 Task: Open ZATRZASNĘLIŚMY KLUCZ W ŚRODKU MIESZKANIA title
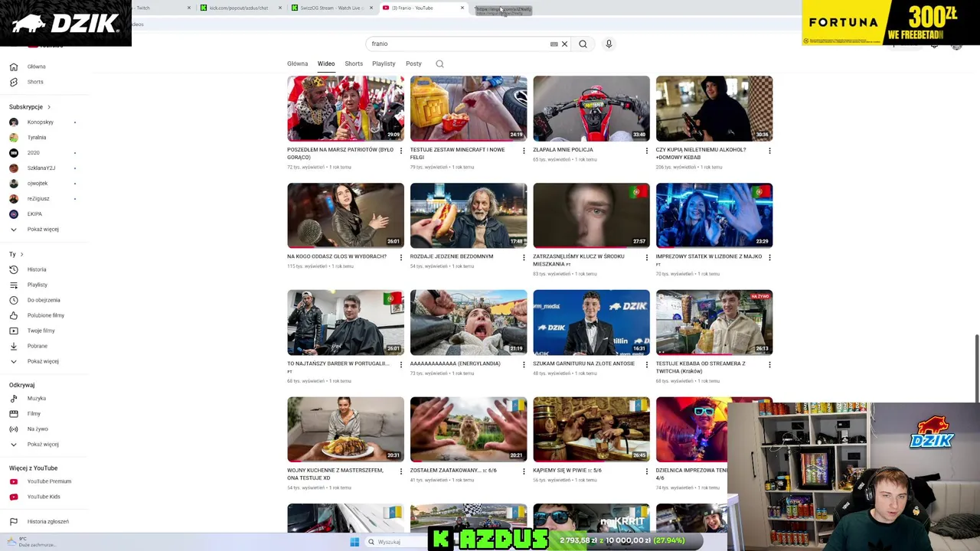pos(579,260)
